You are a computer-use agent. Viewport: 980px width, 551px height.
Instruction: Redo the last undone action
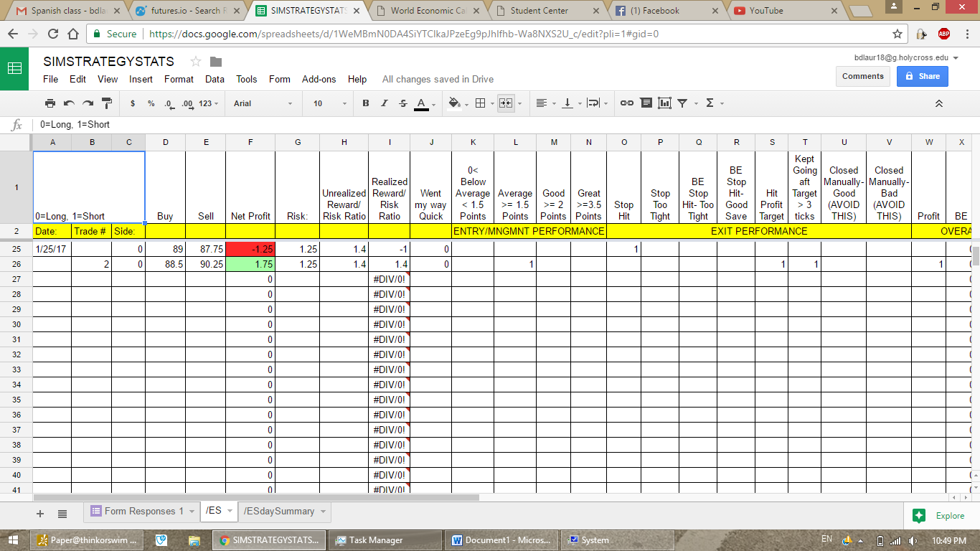[x=88, y=103]
